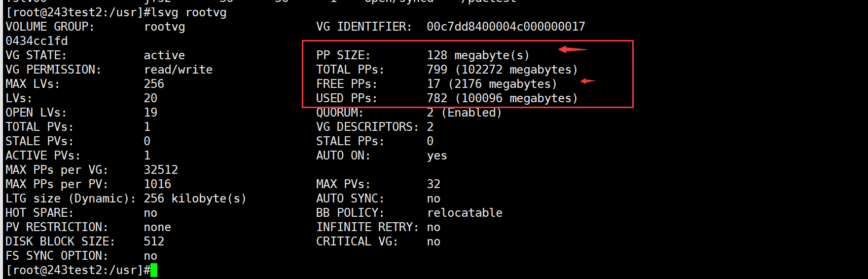868x279 pixels.
Task: Click the USED PPs value 782
Action: [437, 98]
